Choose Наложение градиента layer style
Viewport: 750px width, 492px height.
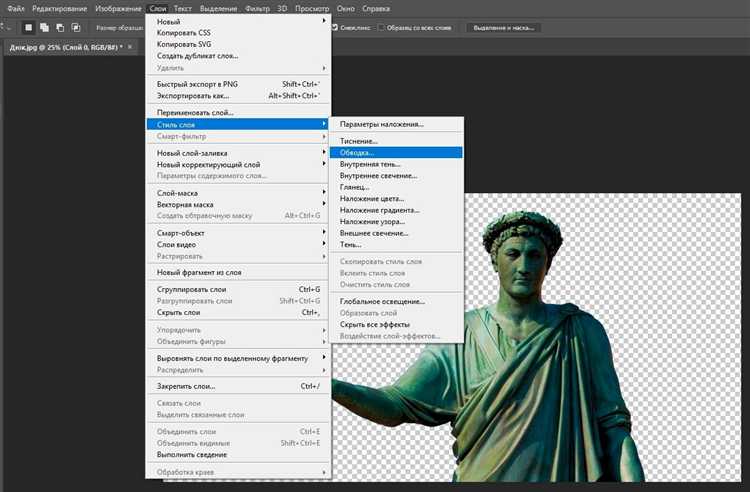coord(396,210)
